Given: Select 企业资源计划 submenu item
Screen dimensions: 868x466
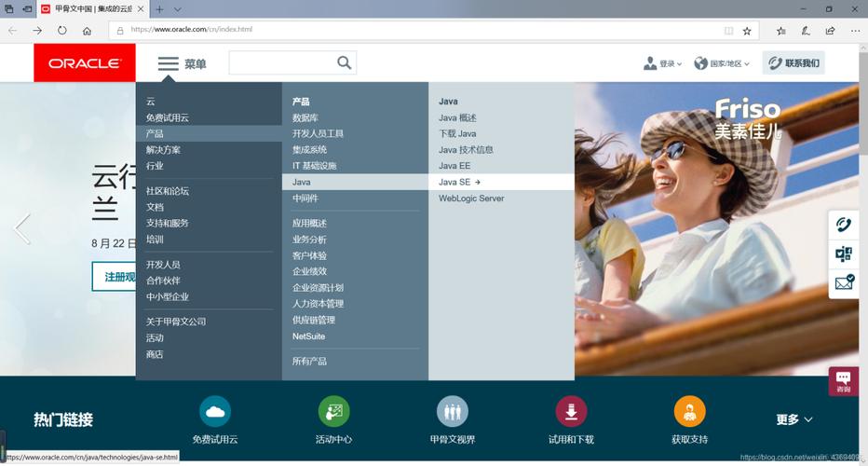Looking at the screenshot, I should click(x=318, y=288).
